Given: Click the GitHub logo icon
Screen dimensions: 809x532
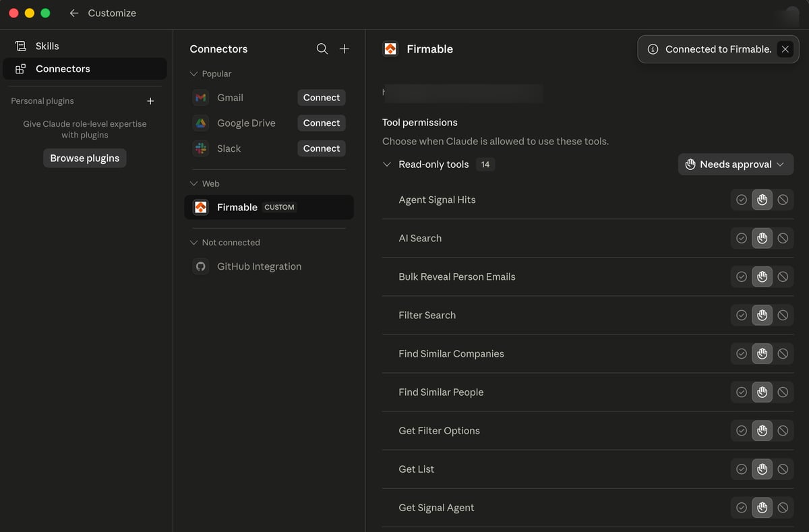Looking at the screenshot, I should pos(201,266).
